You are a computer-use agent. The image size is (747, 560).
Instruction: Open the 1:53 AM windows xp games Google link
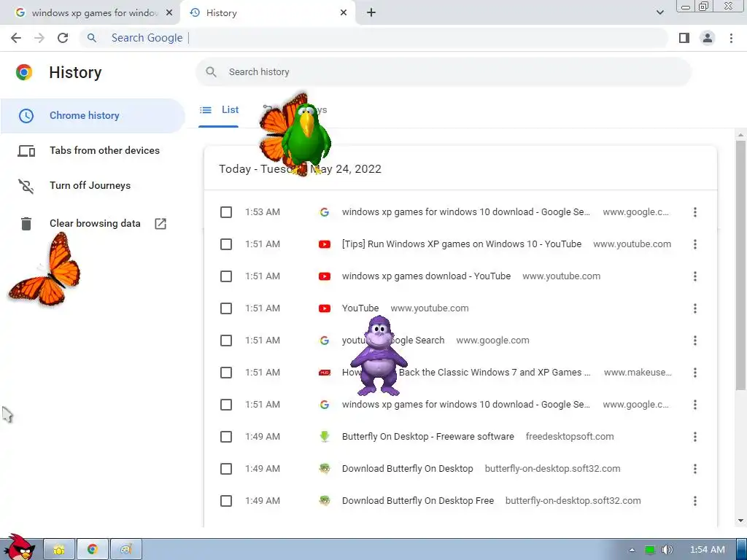tap(466, 212)
